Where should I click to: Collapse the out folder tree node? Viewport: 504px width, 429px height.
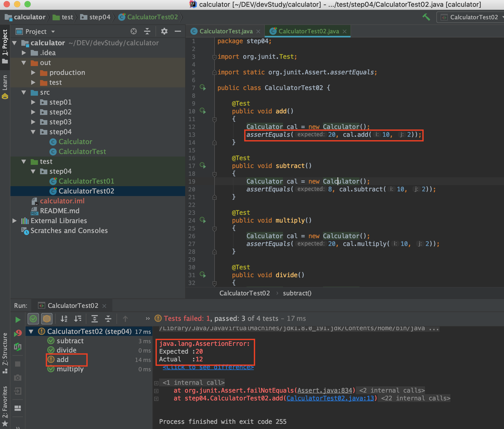coord(24,63)
